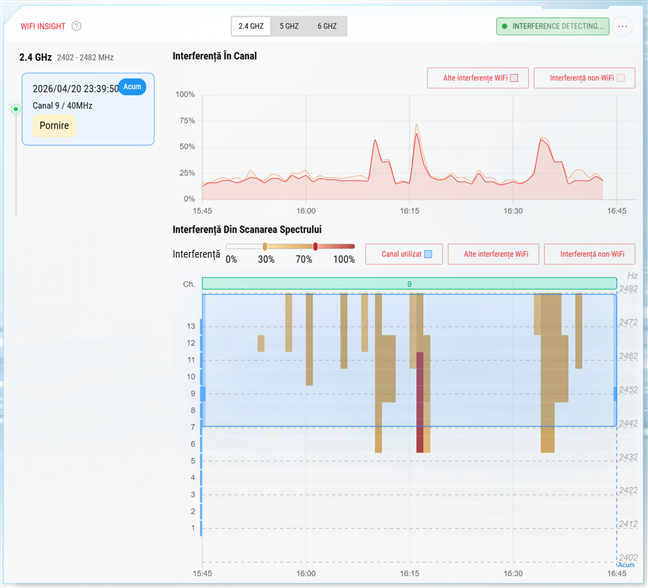Toggle Interferență non-WiFi in channel chart
The image size is (648, 588).
[x=586, y=78]
